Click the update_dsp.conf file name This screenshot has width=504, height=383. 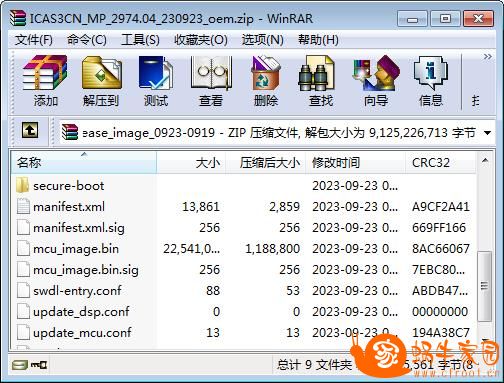click(x=81, y=312)
